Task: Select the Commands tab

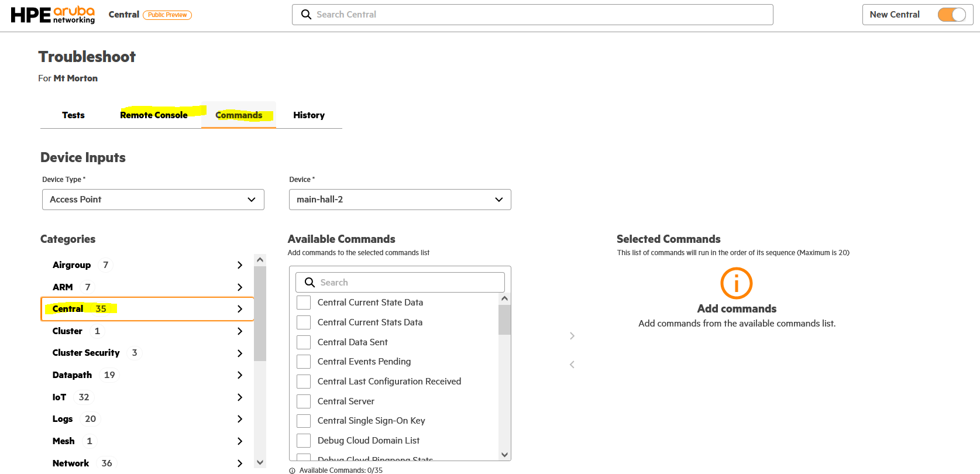Action: pos(239,115)
